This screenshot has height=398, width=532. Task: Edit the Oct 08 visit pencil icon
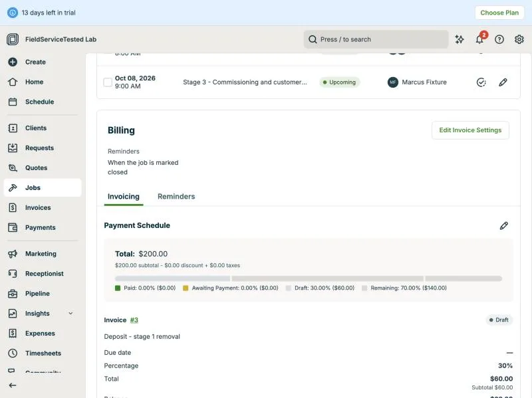point(503,82)
